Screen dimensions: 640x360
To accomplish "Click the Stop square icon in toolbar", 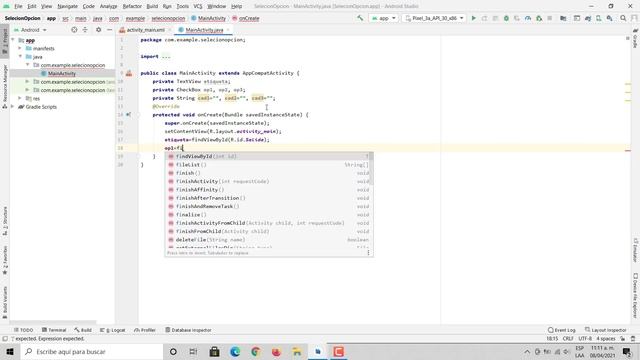I will (x=550, y=18).
